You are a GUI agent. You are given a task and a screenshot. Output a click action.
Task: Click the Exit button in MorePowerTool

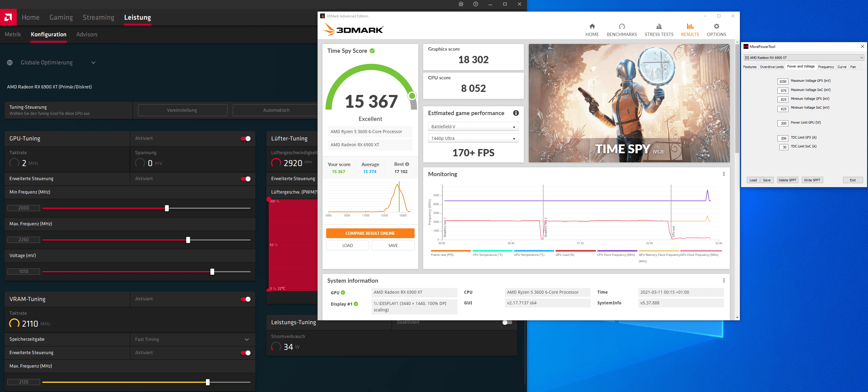click(x=852, y=180)
